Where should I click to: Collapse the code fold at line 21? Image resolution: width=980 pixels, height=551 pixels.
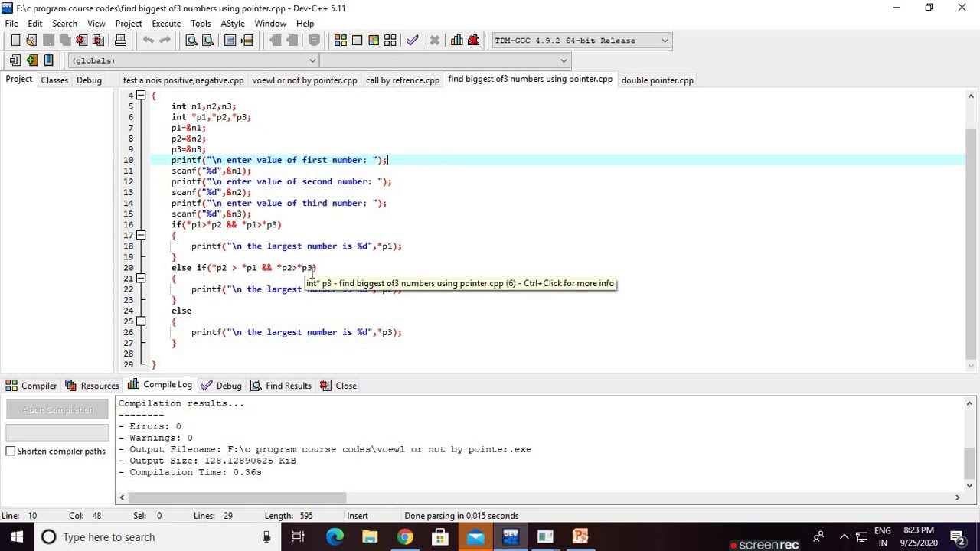141,279
